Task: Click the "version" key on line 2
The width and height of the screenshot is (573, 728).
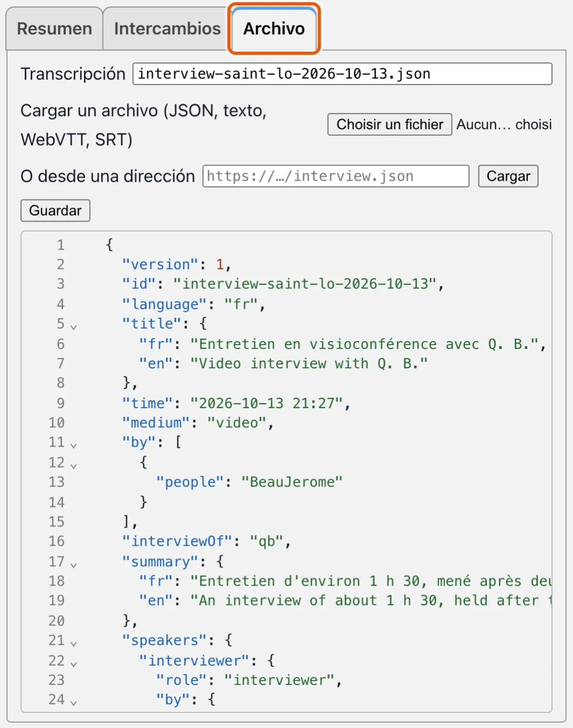Action: point(160,265)
